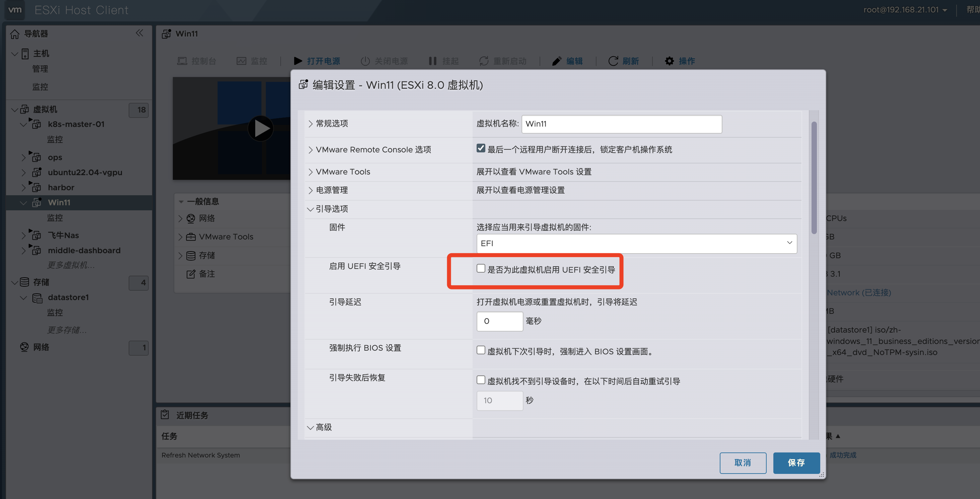Power on the Win11 virtual machine

tap(318, 61)
